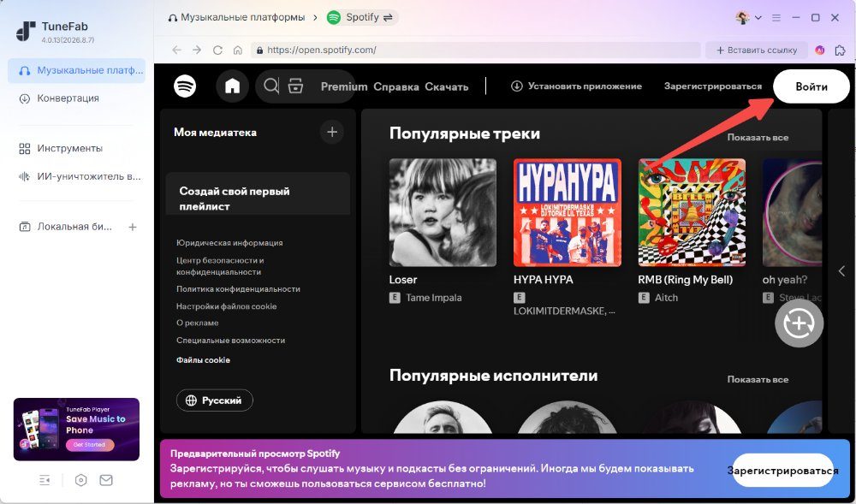
Task: Click Aitch artist name
Action: pyautogui.click(x=666, y=298)
